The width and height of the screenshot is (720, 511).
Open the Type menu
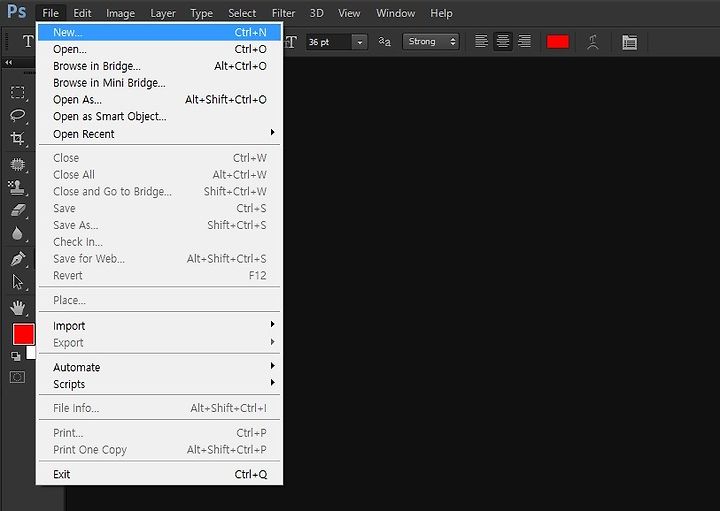pos(202,13)
